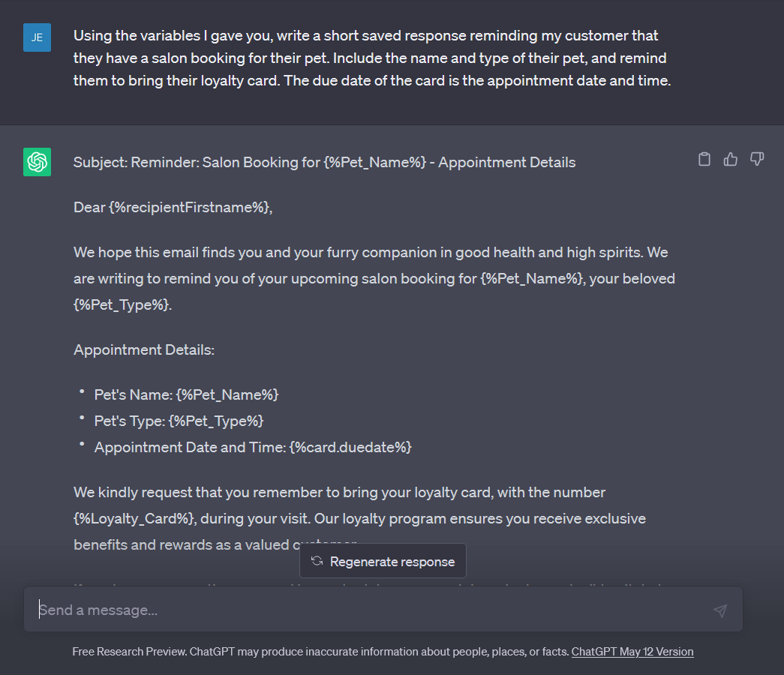Image resolution: width=784 pixels, height=675 pixels.
Task: Click the Regenerate response button
Action: (383, 560)
